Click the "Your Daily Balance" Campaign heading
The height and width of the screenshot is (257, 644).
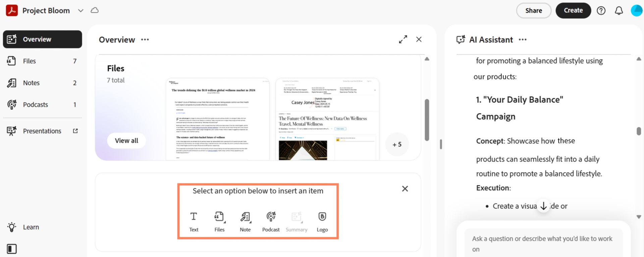pos(520,108)
